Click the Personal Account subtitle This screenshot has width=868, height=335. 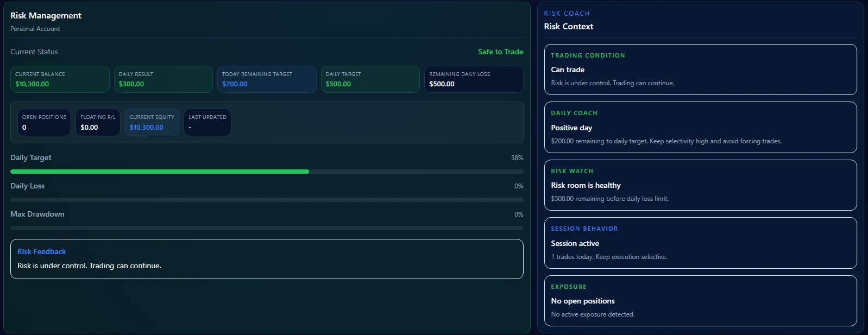click(x=35, y=29)
